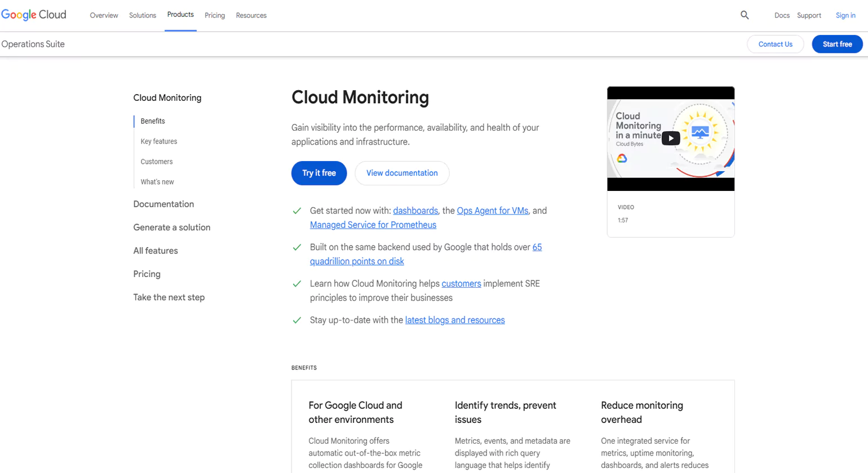Screen dimensions: 868x473
Task: Open View documentation
Action: click(401, 173)
